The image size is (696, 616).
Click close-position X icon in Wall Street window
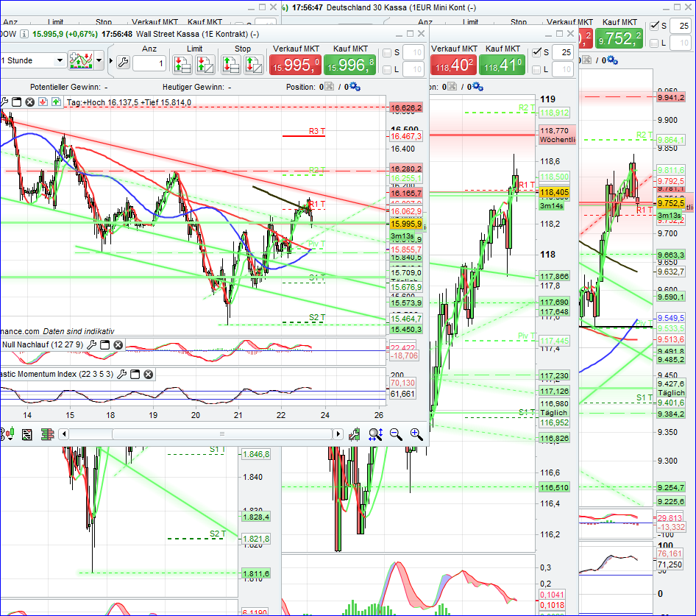point(329,87)
